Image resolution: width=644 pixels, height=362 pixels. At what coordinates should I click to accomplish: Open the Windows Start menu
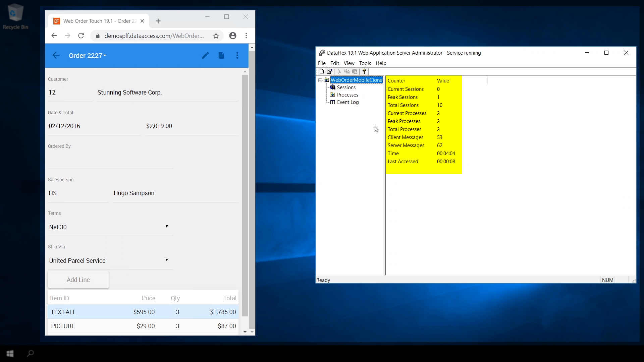(x=10, y=353)
